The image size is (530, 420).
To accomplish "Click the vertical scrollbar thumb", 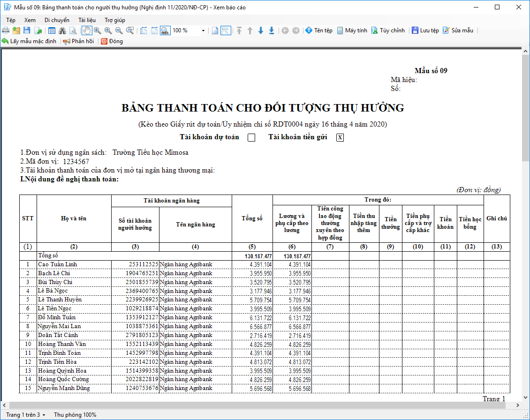I will point(526,109).
